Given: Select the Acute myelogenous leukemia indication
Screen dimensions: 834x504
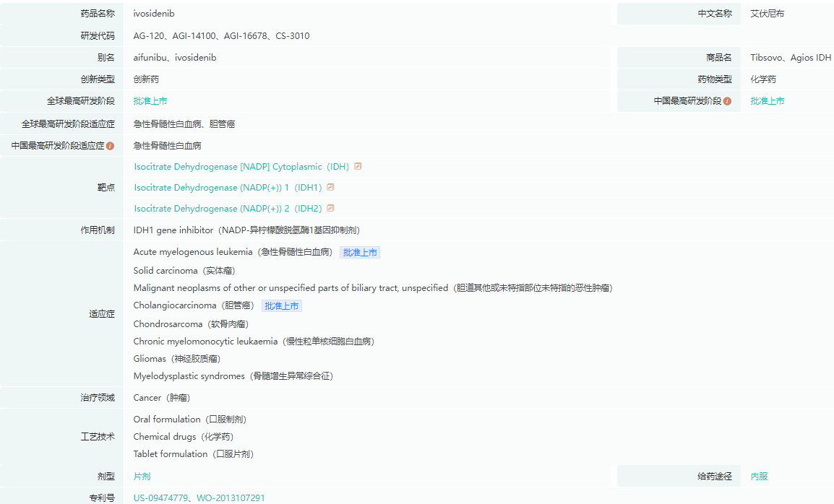Looking at the screenshot, I should click(x=233, y=252).
